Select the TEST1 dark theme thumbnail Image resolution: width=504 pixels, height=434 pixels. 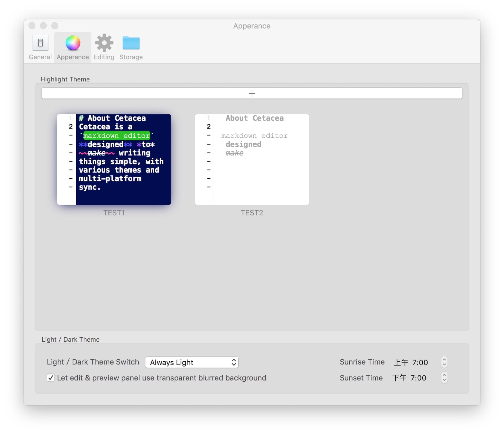[x=114, y=159]
